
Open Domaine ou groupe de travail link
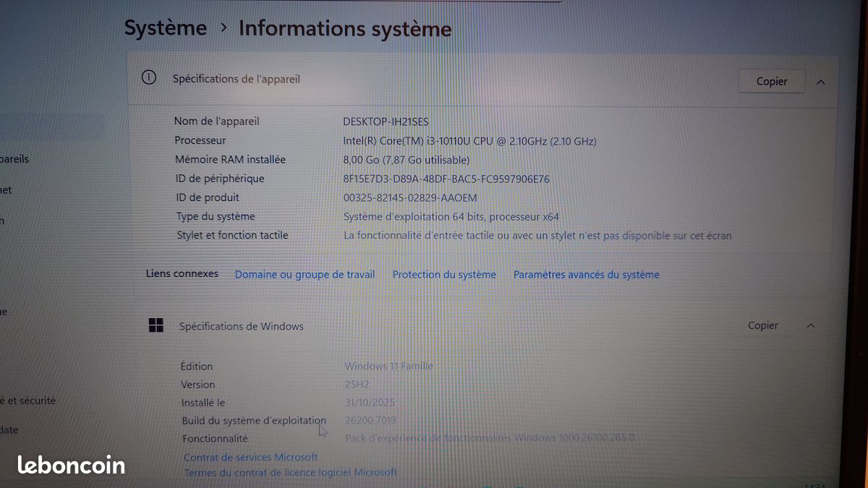[305, 274]
